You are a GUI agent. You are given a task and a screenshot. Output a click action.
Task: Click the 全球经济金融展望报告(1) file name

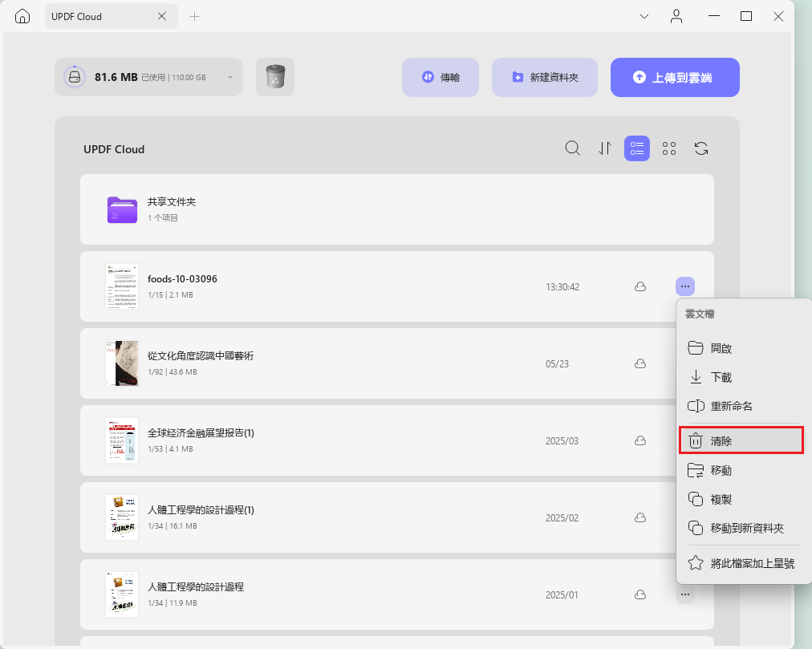[201, 433]
